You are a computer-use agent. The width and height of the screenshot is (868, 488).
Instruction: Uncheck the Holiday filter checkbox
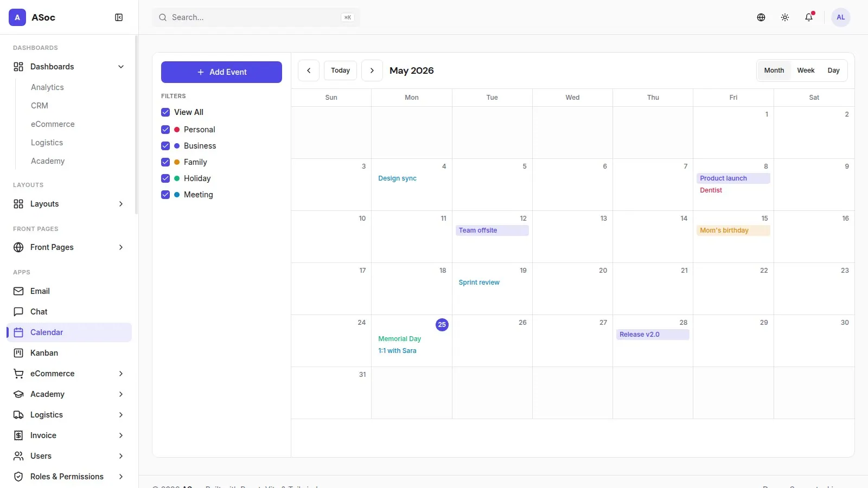pyautogui.click(x=165, y=178)
